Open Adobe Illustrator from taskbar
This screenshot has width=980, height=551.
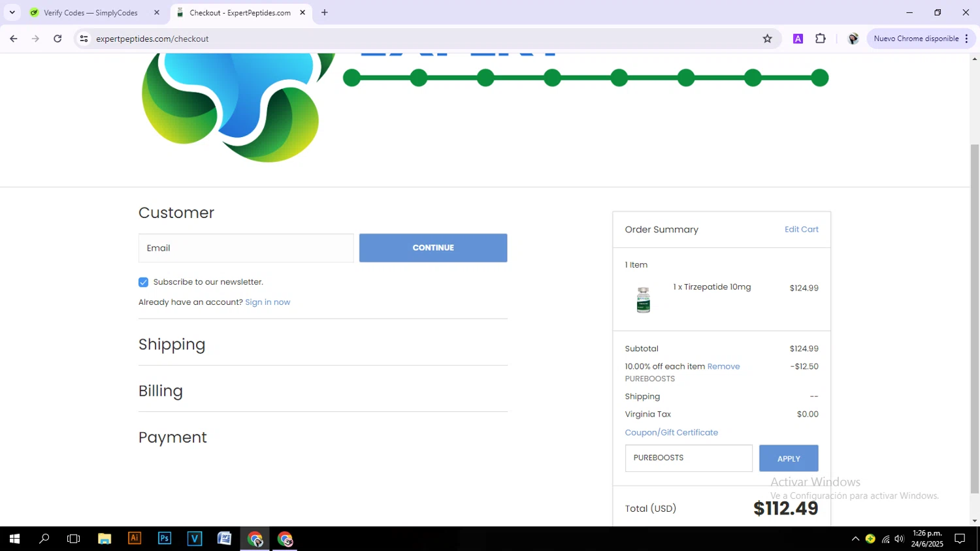tap(135, 539)
